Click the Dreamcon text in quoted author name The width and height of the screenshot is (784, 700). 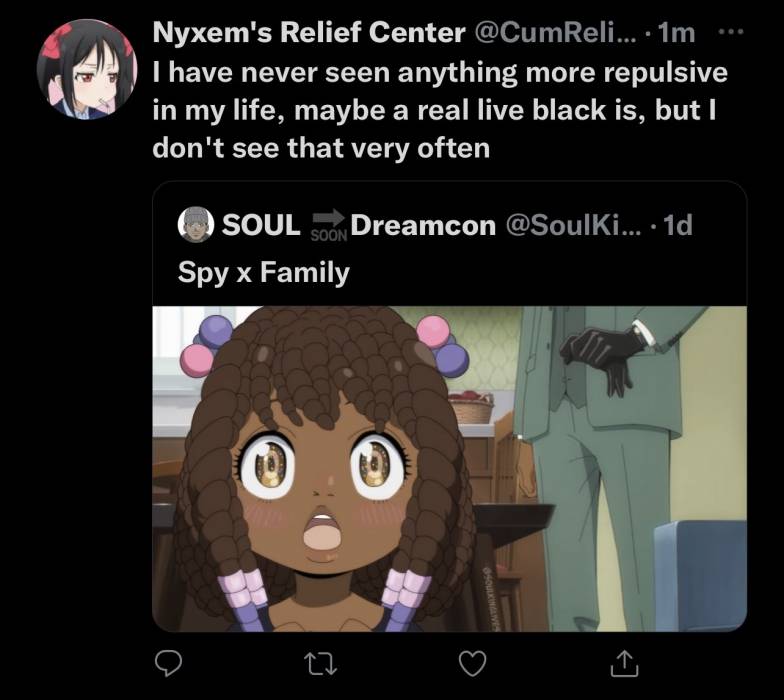point(423,225)
